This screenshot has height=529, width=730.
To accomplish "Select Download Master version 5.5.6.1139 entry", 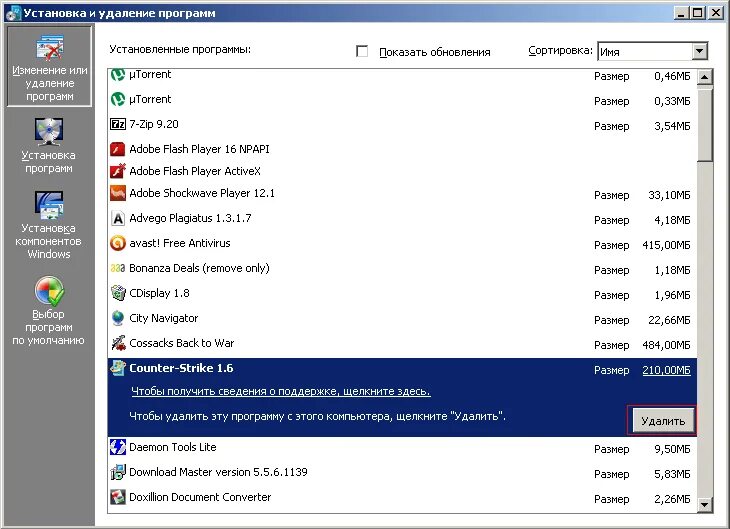I will click(x=218, y=472).
